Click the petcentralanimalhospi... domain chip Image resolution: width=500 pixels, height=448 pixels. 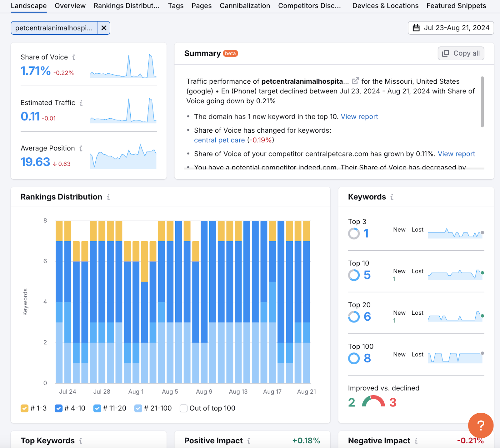pos(54,28)
